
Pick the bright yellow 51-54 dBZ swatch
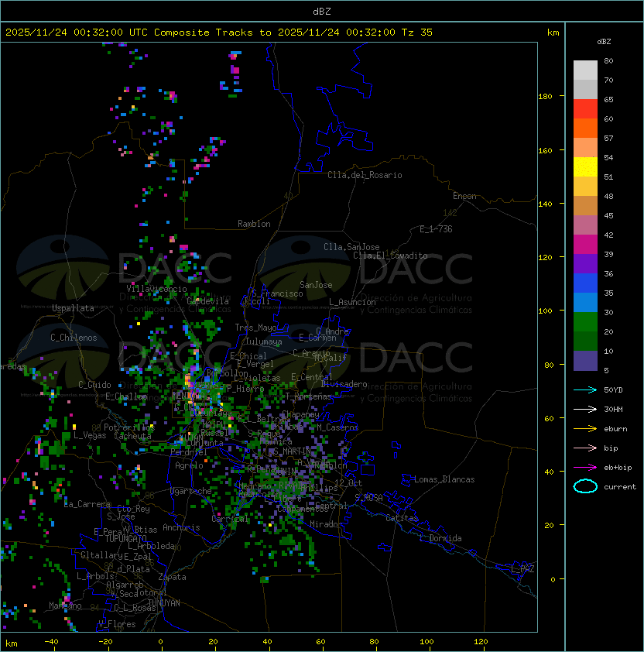(x=585, y=166)
